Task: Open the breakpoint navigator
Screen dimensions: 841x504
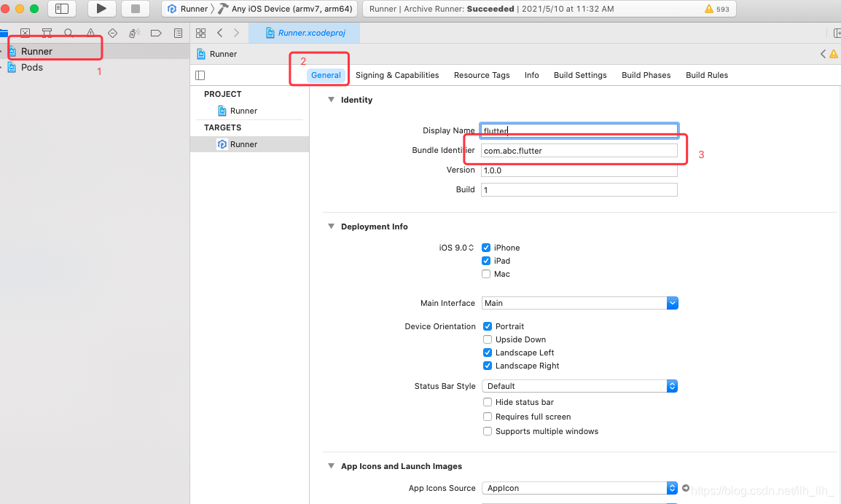Action: [156, 34]
